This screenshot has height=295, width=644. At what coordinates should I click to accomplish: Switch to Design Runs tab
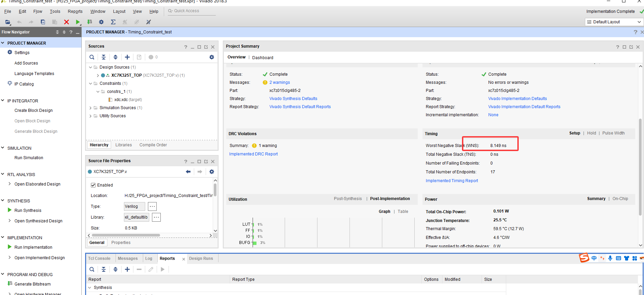coord(201,259)
